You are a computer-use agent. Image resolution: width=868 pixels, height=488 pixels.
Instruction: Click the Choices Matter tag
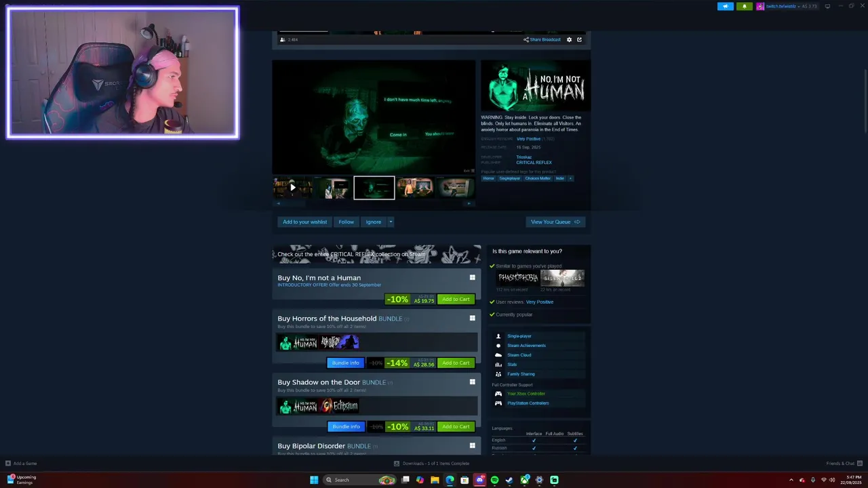tap(538, 178)
